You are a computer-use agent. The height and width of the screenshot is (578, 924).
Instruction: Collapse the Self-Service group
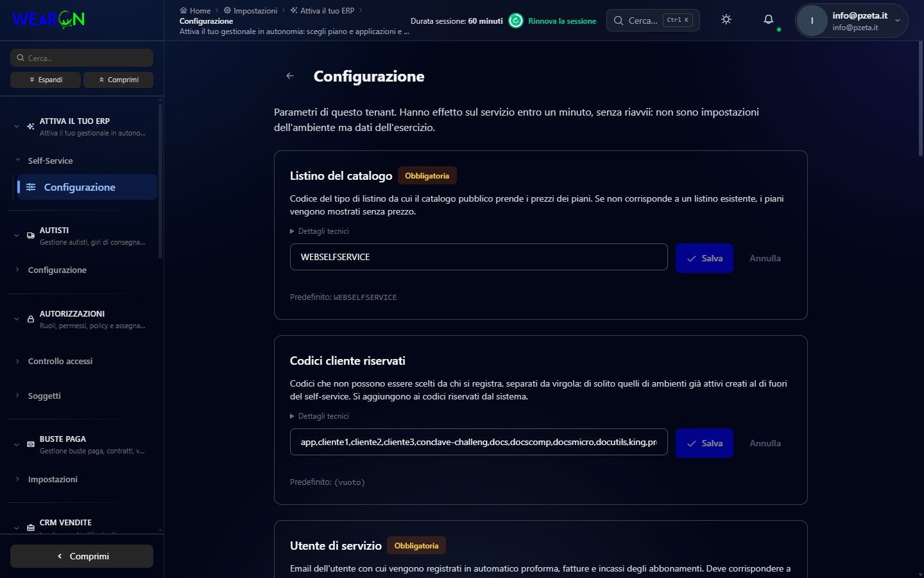point(17,161)
